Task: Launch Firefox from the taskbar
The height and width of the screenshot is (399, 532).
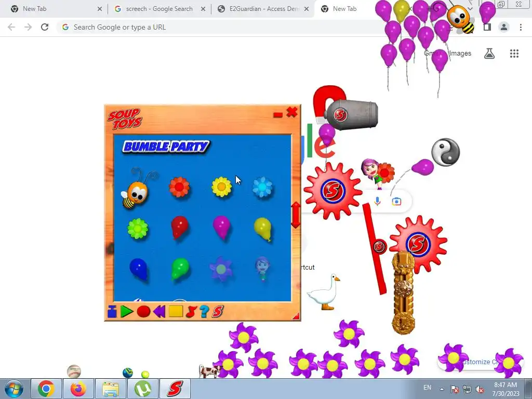Action: [78, 389]
